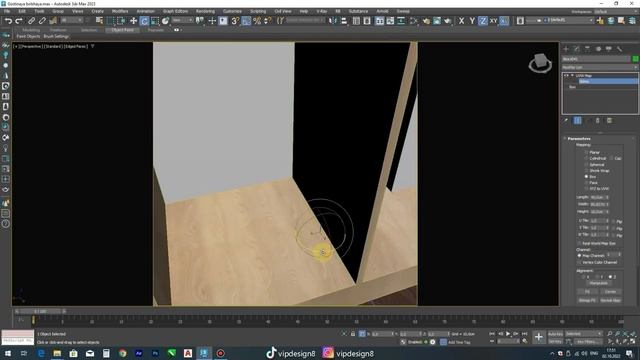Viewport: 640px width, 360px height.
Task: Open the Graph Editors menu
Action: (x=176, y=11)
